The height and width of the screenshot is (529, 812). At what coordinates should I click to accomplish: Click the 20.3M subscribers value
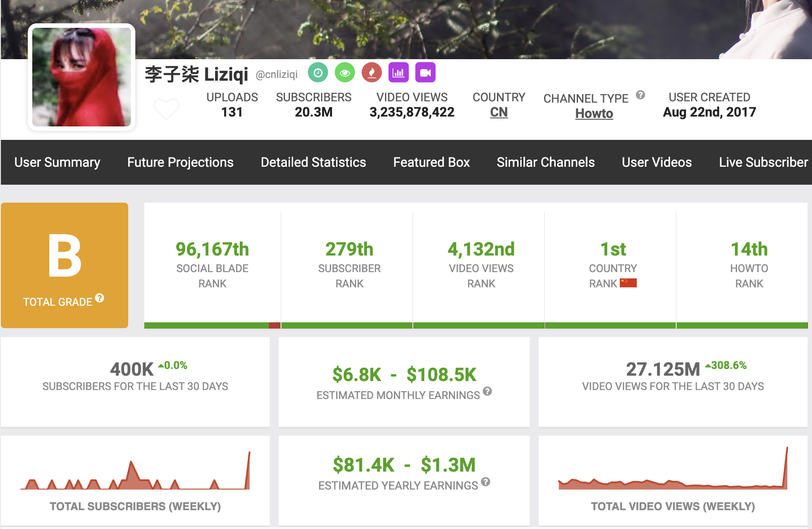pos(314,112)
